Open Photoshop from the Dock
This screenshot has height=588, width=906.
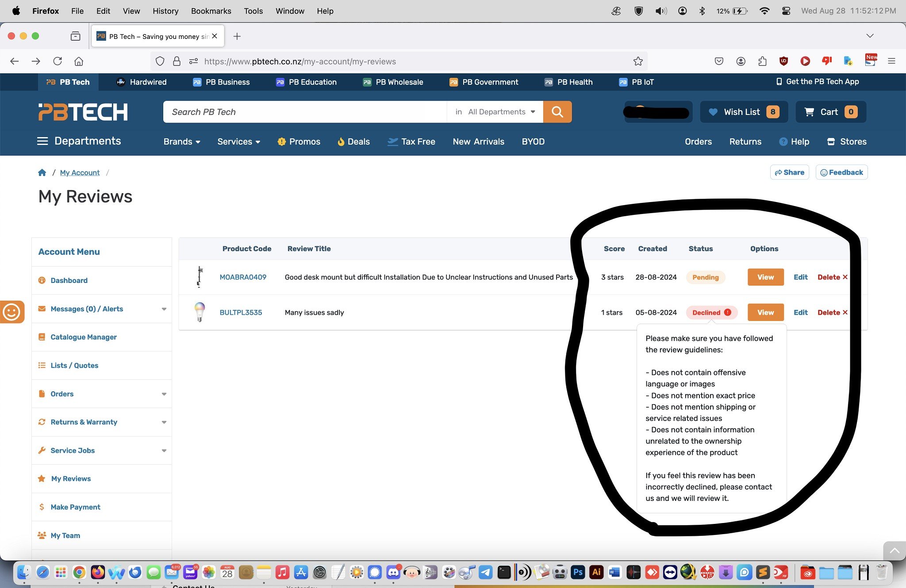[x=578, y=573]
